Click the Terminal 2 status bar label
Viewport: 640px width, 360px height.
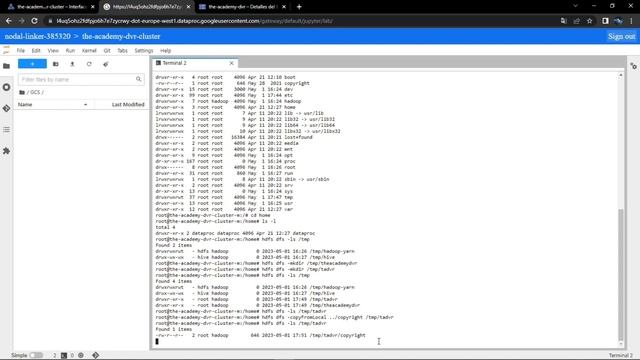click(x=621, y=356)
